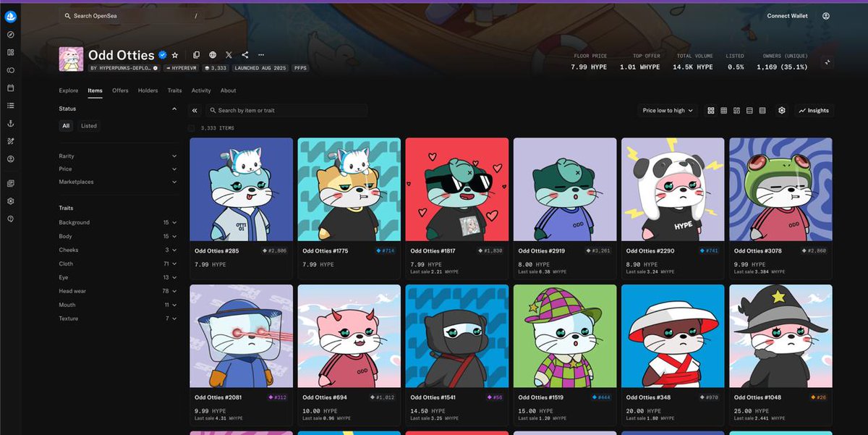Switch to the mosaic grid view
This screenshot has height=435, width=868.
pyautogui.click(x=736, y=111)
